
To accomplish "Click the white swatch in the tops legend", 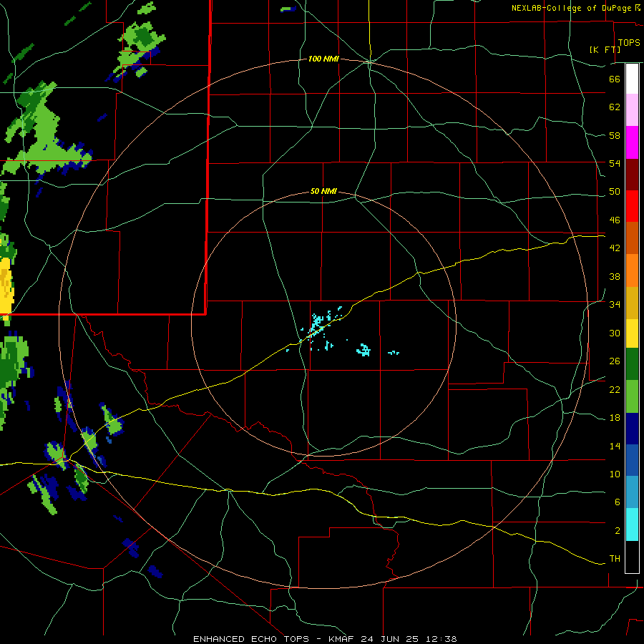I will click(x=632, y=79).
